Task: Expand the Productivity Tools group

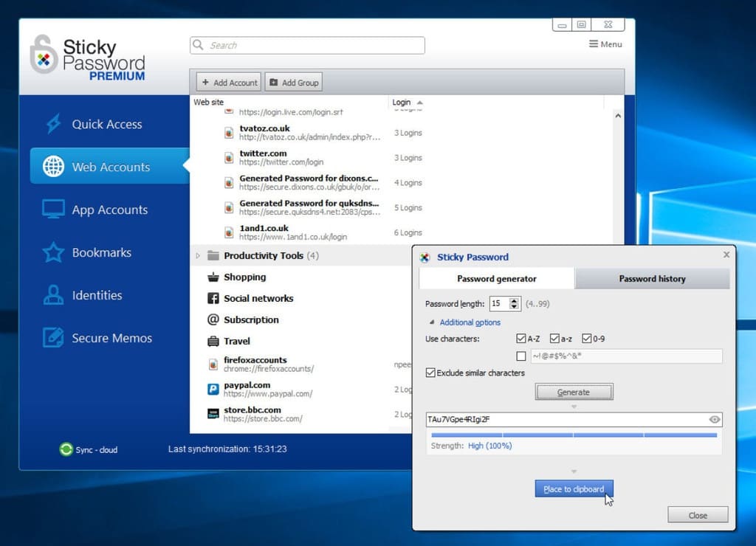Action: pyautogui.click(x=197, y=256)
